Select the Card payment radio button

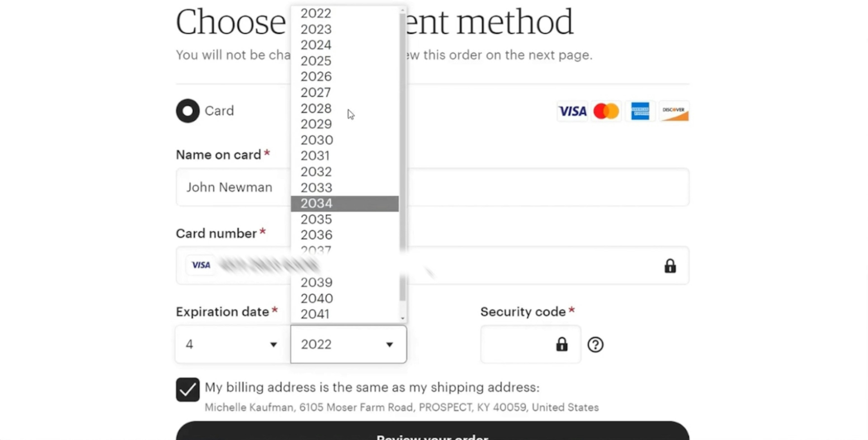tap(188, 111)
